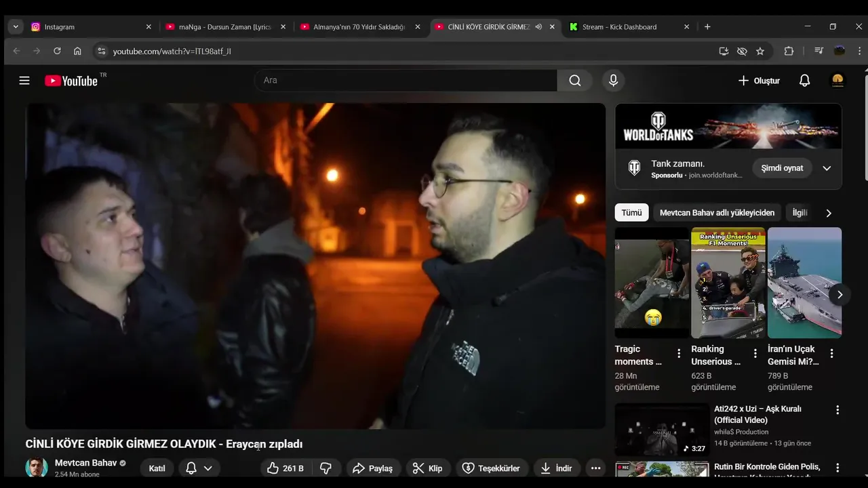
Task: Select Mevtcan Bahav adlı yükleyiciden chip
Action: pyautogui.click(x=717, y=213)
